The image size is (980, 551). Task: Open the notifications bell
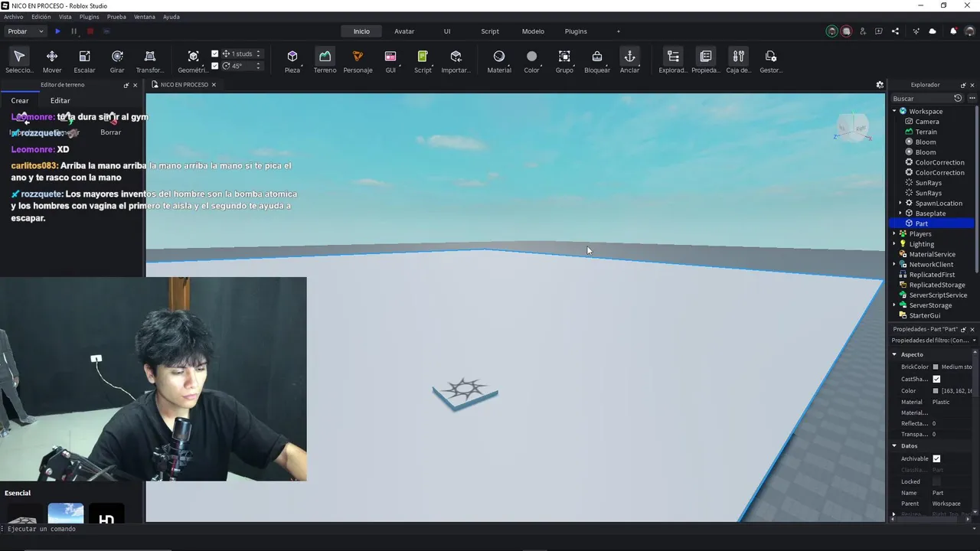pos(953,31)
